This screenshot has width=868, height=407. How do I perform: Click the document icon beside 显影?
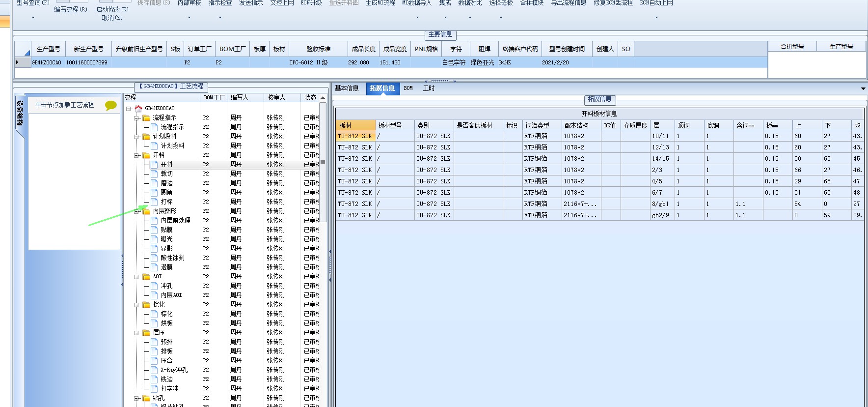[154, 248]
